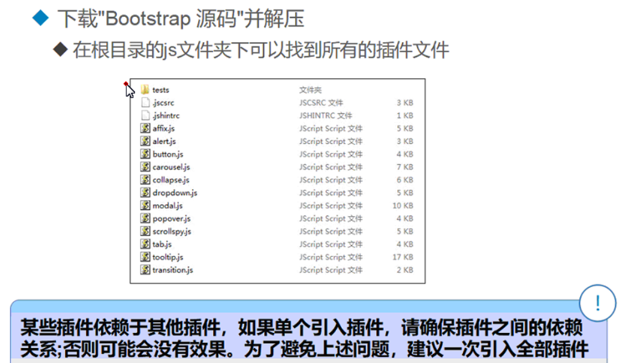Screen dimensions: 644x363
Task: Select the .jshintrc file name
Action: tap(166, 116)
